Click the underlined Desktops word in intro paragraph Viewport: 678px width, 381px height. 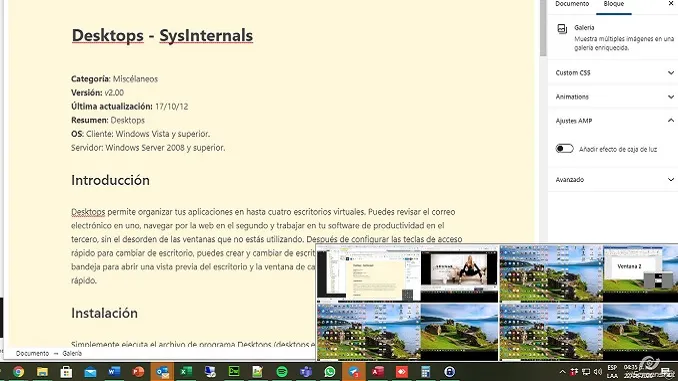click(x=88, y=212)
